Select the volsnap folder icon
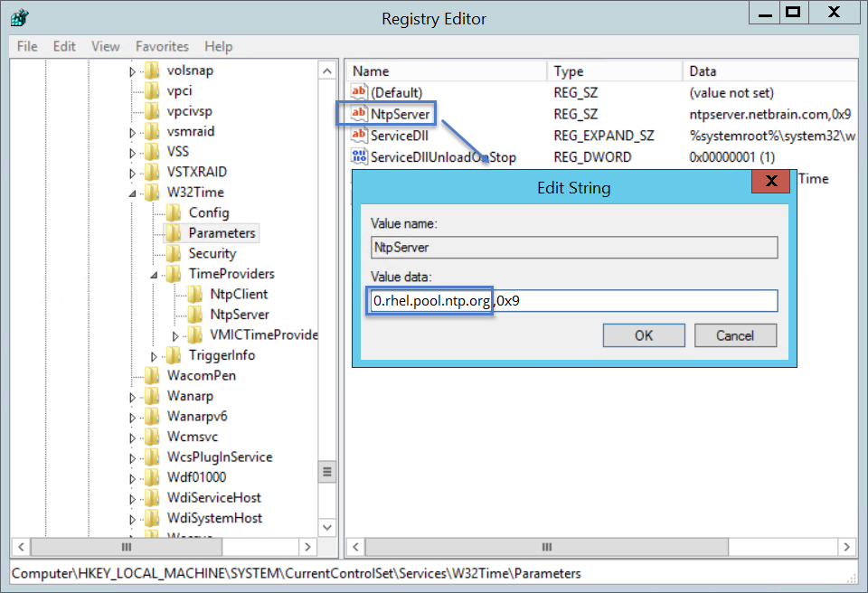This screenshot has height=593, width=868. [x=152, y=71]
